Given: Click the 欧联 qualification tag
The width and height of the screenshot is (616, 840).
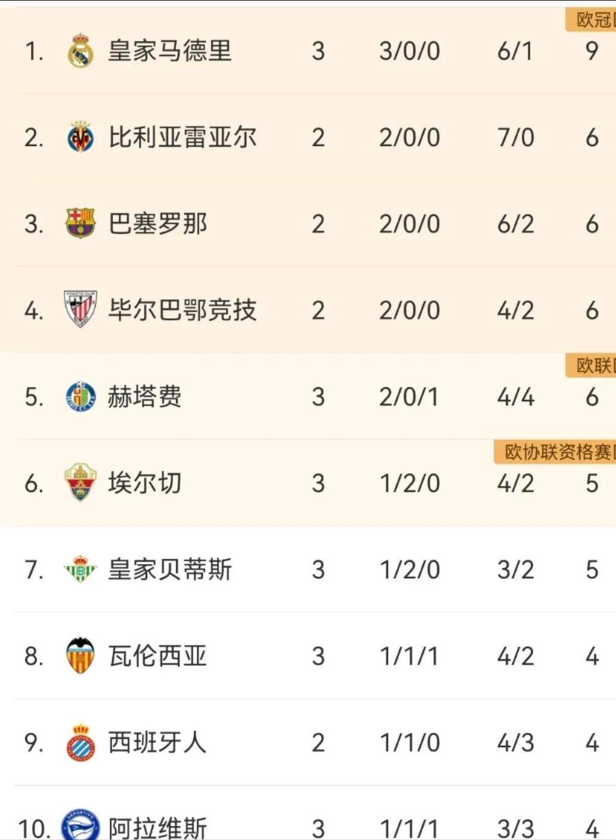Looking at the screenshot, I should click(591, 365).
